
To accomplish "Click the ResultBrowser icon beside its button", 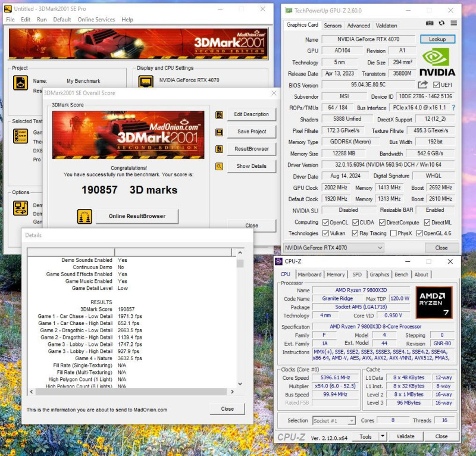I will 219,149.
